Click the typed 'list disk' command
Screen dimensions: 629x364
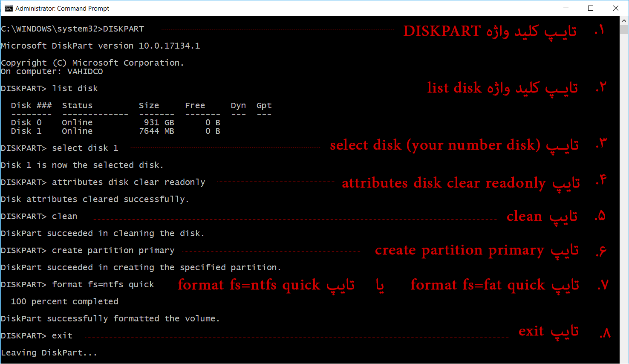click(75, 89)
